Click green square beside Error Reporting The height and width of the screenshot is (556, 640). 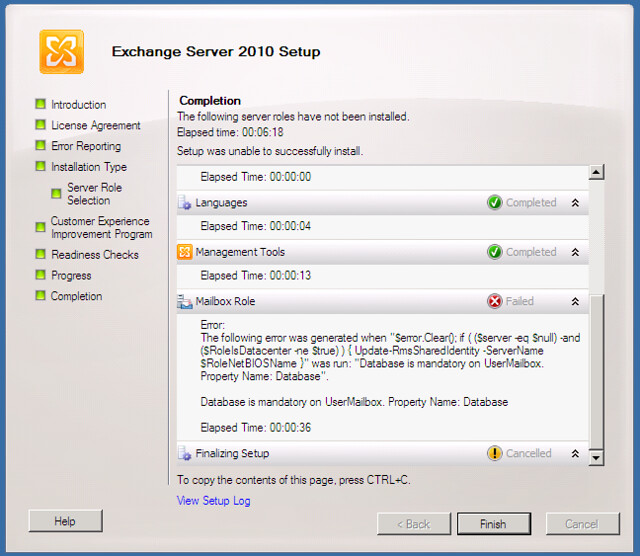(40, 145)
